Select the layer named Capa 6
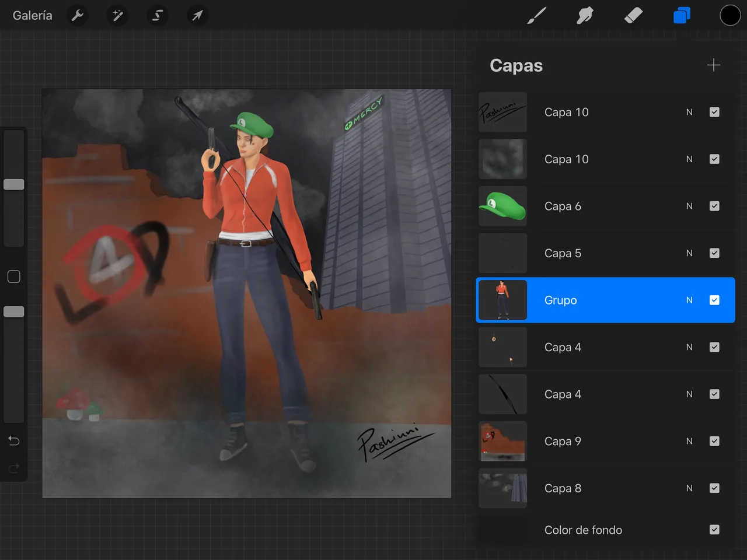This screenshot has height=560, width=747. (563, 206)
